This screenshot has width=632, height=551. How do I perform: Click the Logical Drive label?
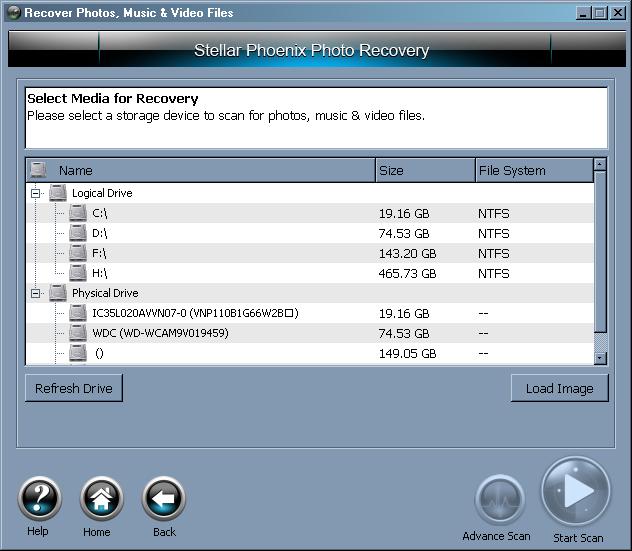(102, 193)
